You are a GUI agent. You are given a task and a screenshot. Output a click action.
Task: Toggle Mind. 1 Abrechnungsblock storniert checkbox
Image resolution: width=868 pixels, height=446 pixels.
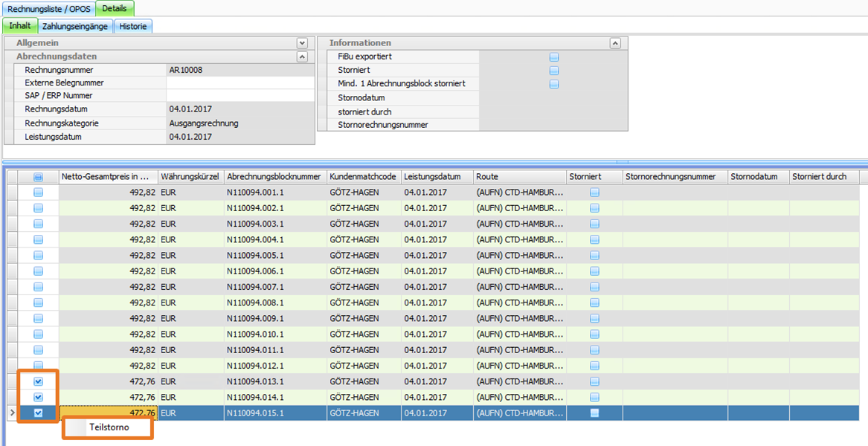coord(554,84)
